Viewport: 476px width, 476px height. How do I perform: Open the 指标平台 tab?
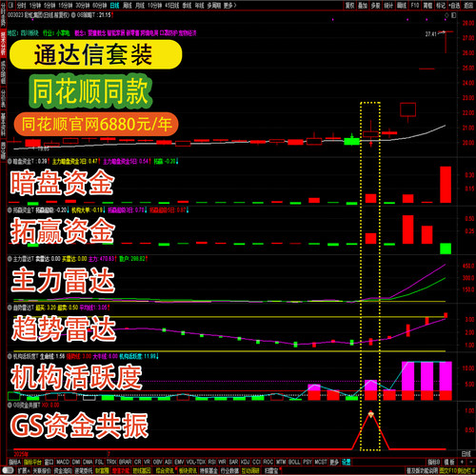(32, 462)
